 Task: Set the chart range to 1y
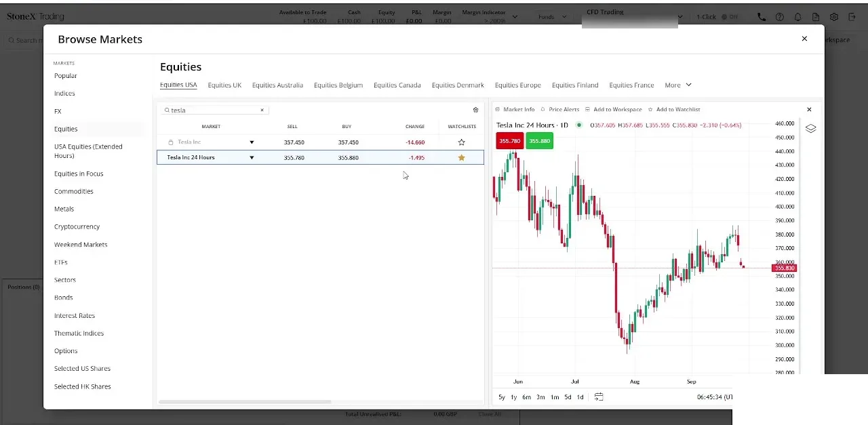click(x=514, y=397)
